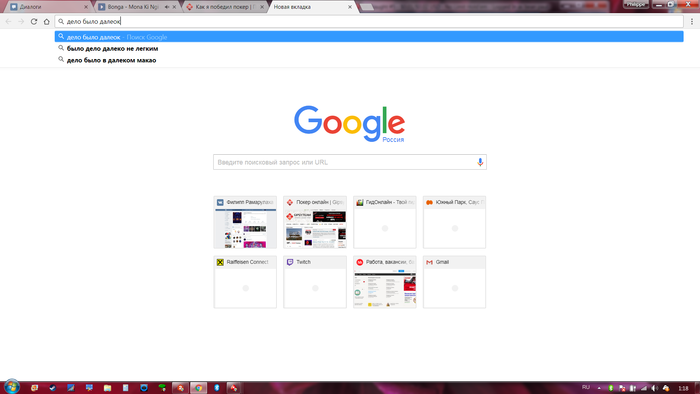Open the Филипп Рамарулаха thumbnail

[x=245, y=222]
